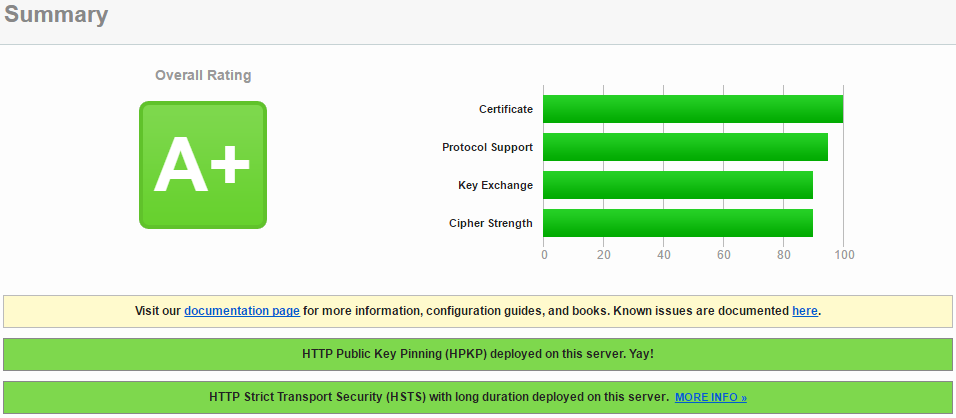The height and width of the screenshot is (418, 956).
Task: Click the 100 mark on chart axis
Action: click(x=844, y=255)
